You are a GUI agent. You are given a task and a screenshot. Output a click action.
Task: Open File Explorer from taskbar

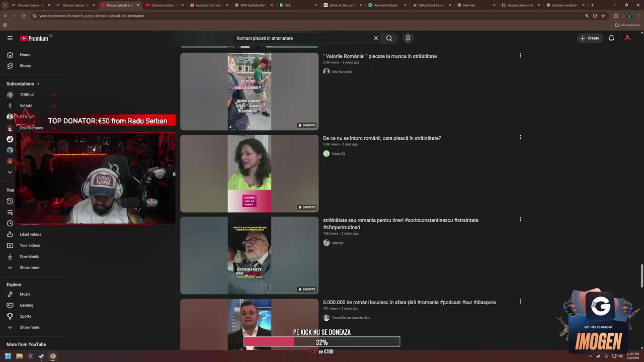(x=19, y=356)
